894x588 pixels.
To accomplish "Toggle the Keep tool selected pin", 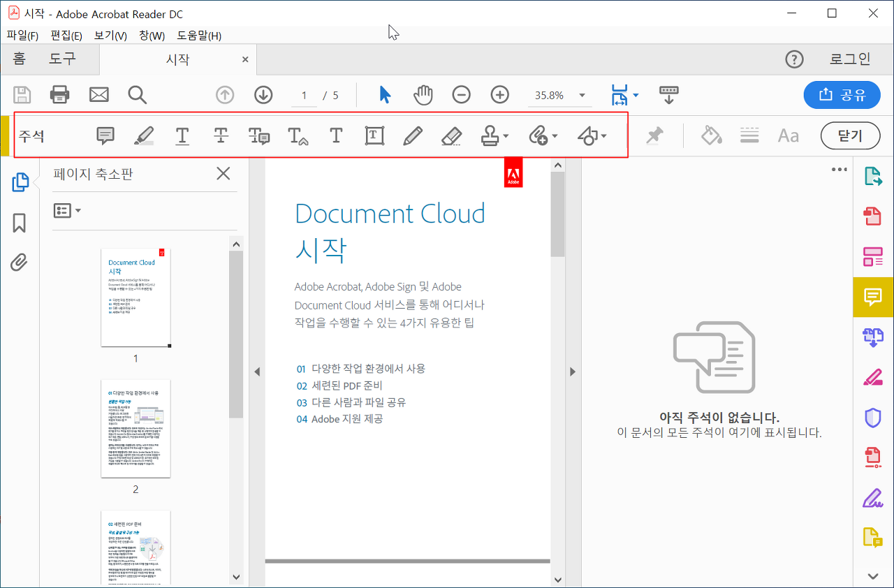I will [654, 135].
